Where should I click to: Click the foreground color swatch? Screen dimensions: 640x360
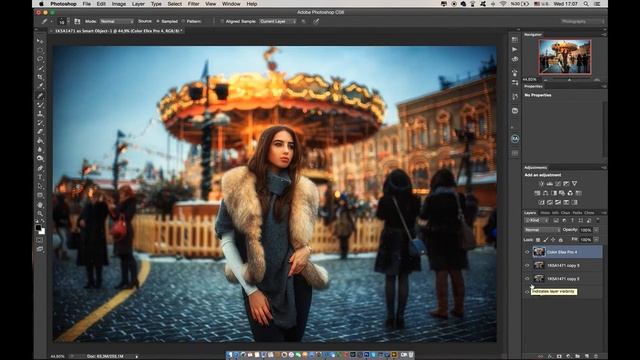(x=38, y=227)
